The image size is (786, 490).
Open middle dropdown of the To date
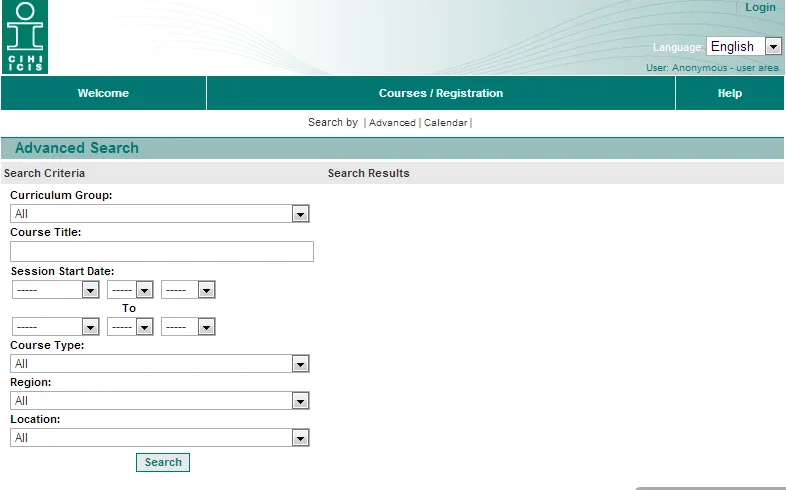coord(130,327)
